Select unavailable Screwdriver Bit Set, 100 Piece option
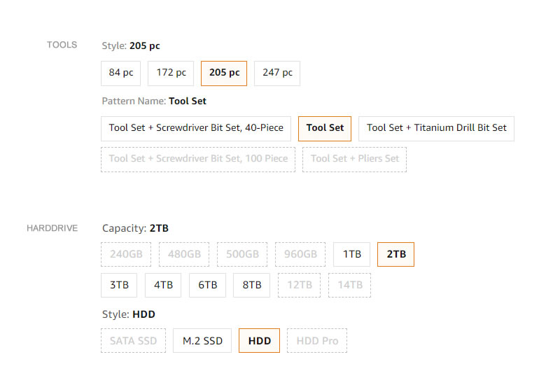This screenshot has width=560, height=392. coord(198,159)
